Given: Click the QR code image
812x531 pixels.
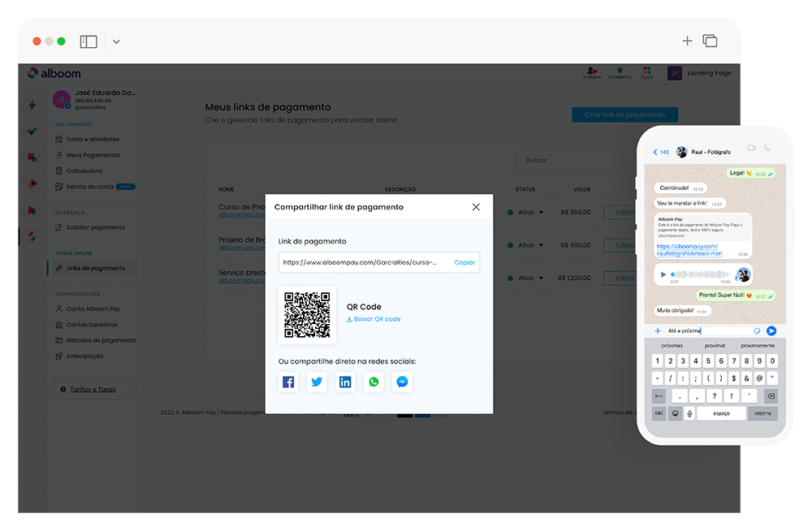Looking at the screenshot, I should point(307,315).
